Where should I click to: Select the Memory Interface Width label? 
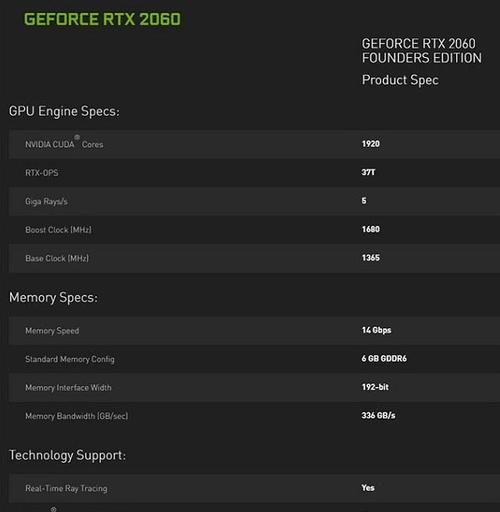pos(68,387)
